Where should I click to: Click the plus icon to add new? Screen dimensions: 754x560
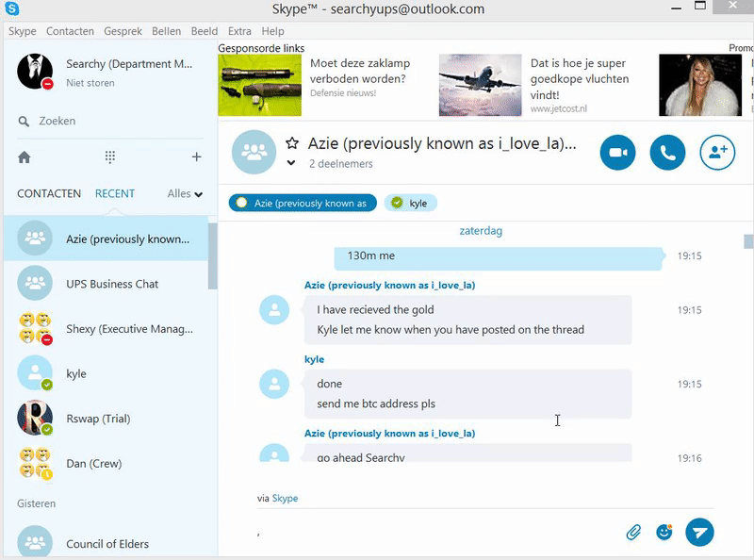click(x=196, y=156)
